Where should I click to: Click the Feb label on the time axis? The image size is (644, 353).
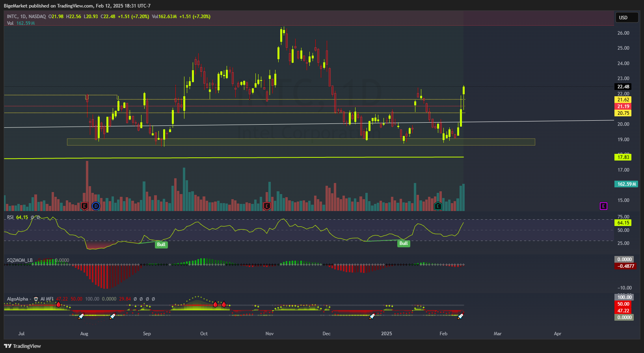[443, 334]
